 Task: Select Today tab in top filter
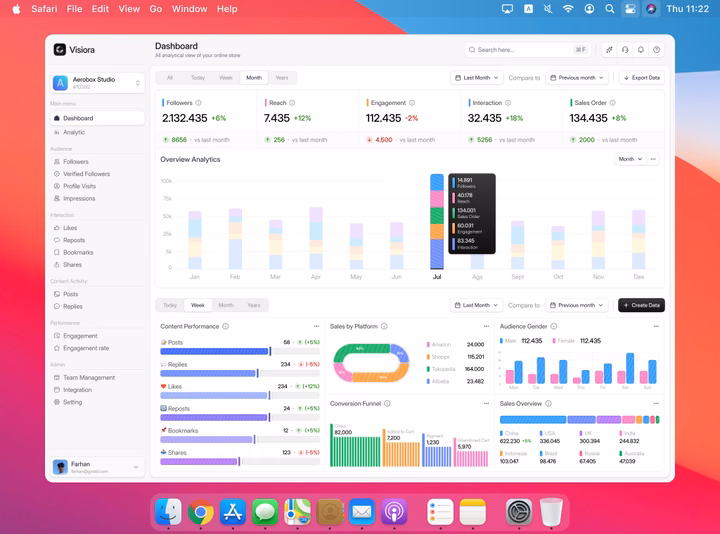[x=198, y=78]
